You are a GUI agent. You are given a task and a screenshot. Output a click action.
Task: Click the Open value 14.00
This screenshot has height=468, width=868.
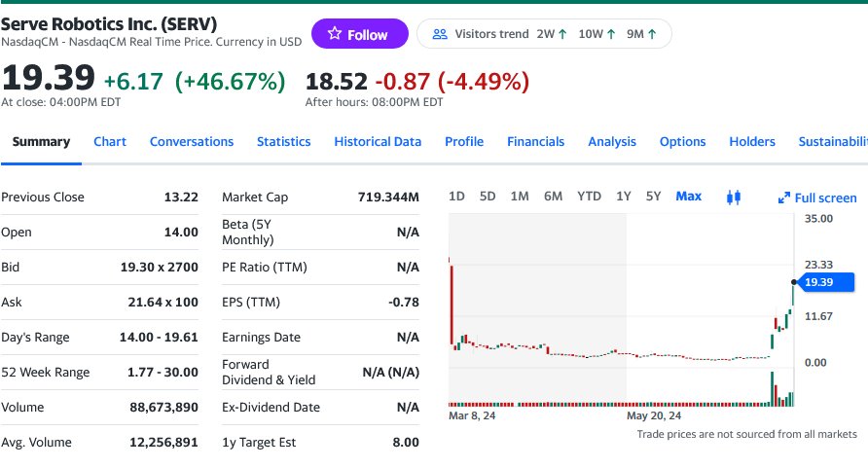click(x=181, y=233)
